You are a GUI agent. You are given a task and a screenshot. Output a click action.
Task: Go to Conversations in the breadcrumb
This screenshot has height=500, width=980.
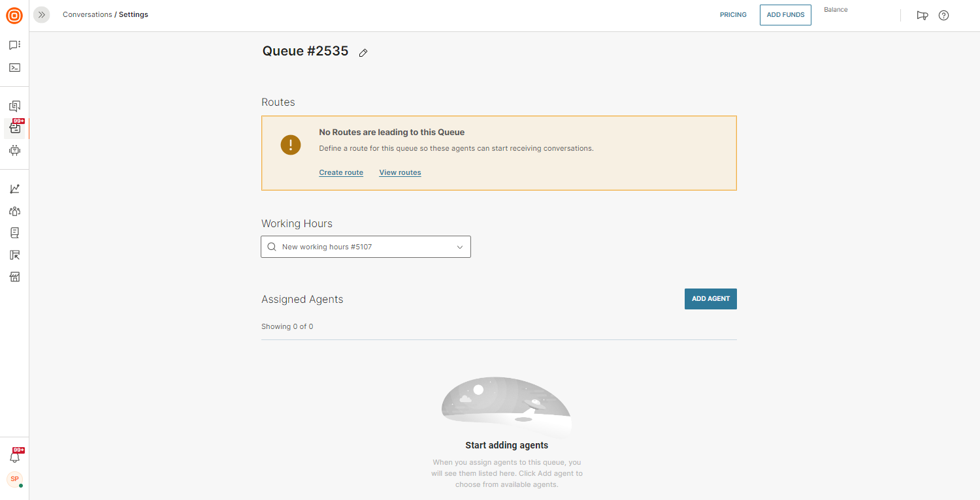[x=87, y=14]
